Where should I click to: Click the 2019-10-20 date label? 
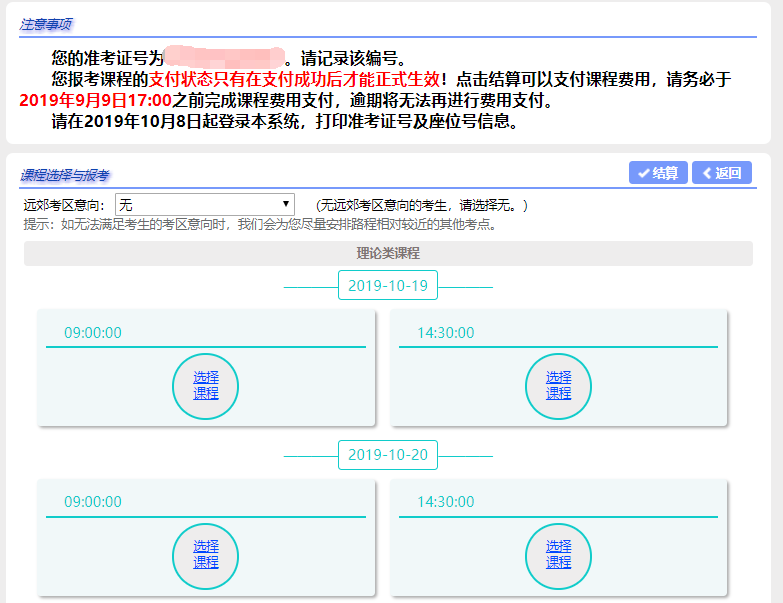pos(388,455)
